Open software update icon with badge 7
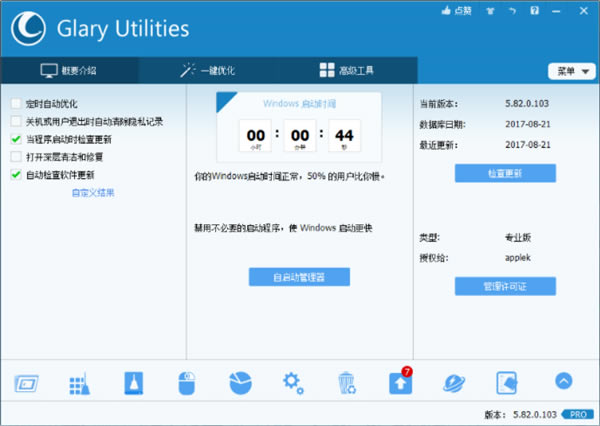600x426 pixels. pos(401,382)
